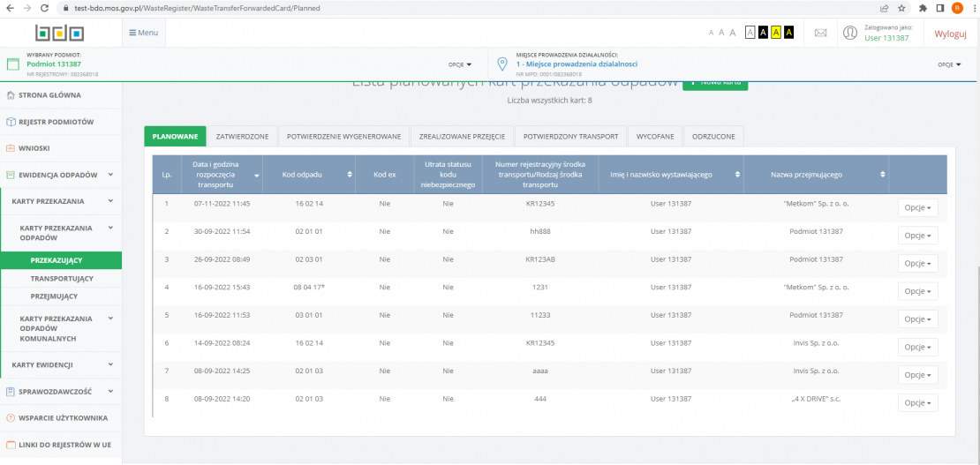This screenshot has height=465, width=980.
Task: Click the Wyloguj logout link
Action: pos(950,34)
